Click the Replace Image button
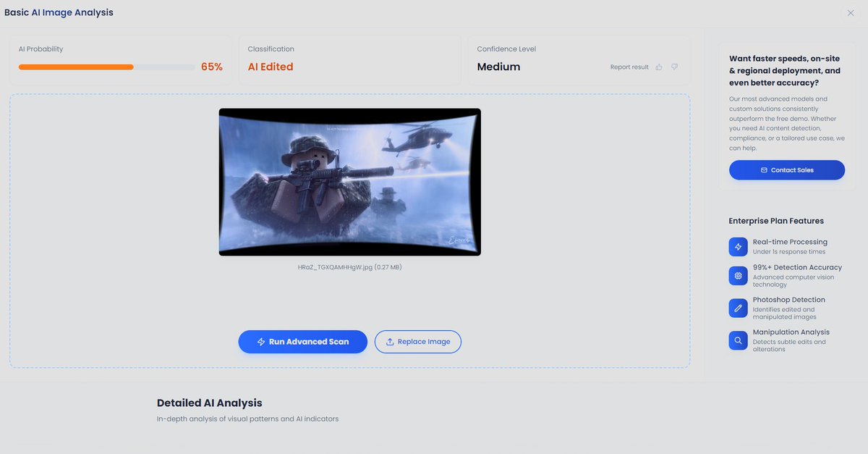 pyautogui.click(x=418, y=342)
